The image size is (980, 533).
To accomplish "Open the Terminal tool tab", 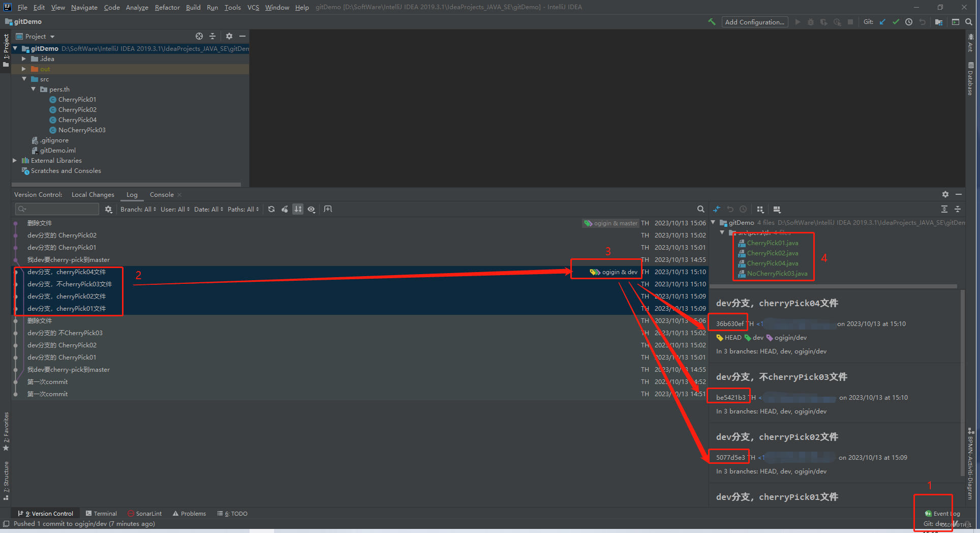I will coord(101,514).
